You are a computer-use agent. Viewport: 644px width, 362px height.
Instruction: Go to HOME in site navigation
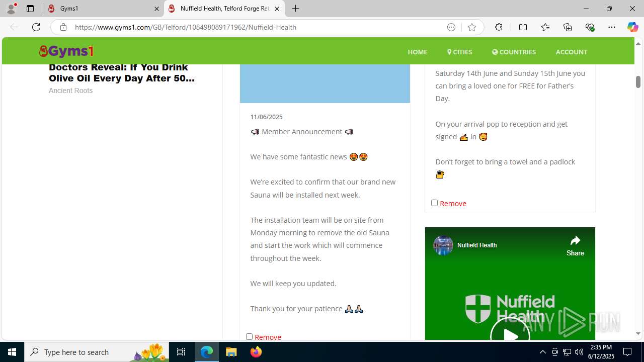tap(418, 52)
